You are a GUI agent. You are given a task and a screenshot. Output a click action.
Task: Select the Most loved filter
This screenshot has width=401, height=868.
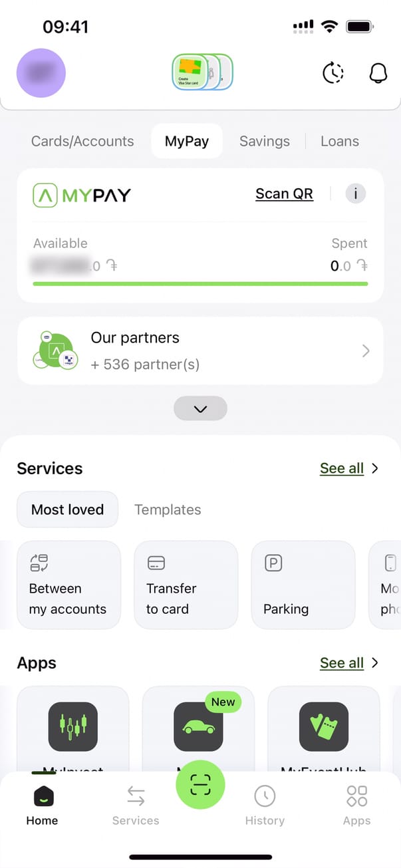pos(67,509)
